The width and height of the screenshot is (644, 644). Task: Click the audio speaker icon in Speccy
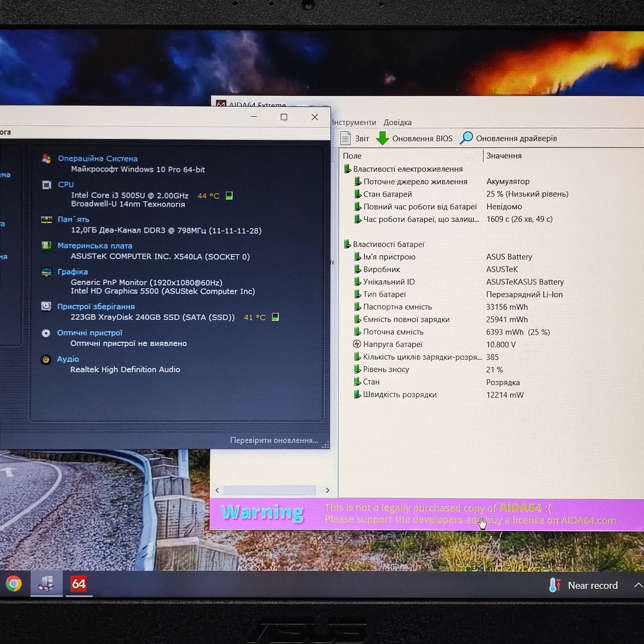coord(46,359)
